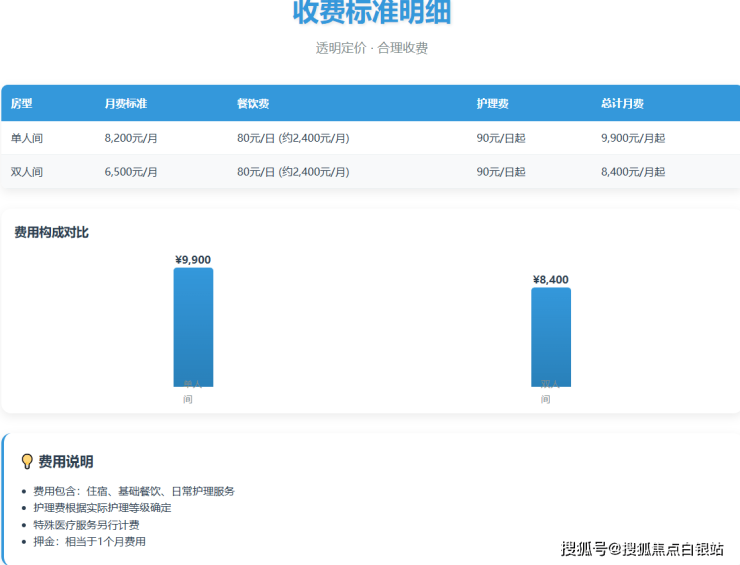Select the 双人间 row label

click(27, 172)
